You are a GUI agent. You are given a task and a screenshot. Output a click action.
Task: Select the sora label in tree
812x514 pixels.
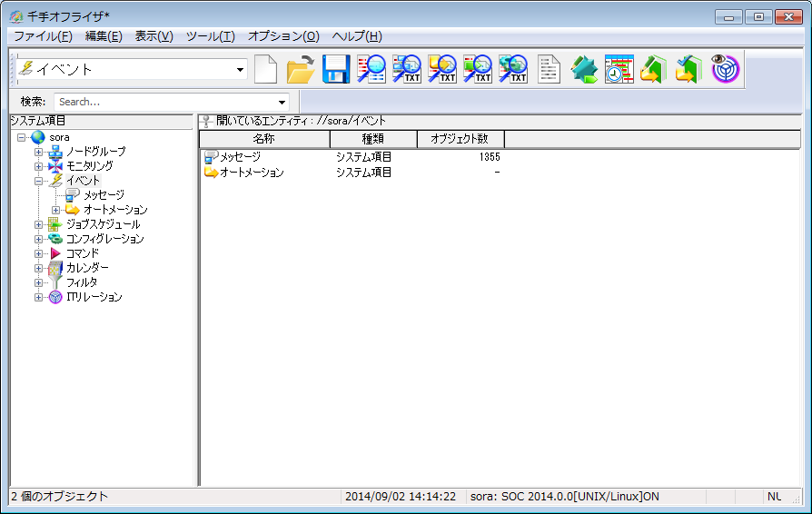click(x=59, y=138)
